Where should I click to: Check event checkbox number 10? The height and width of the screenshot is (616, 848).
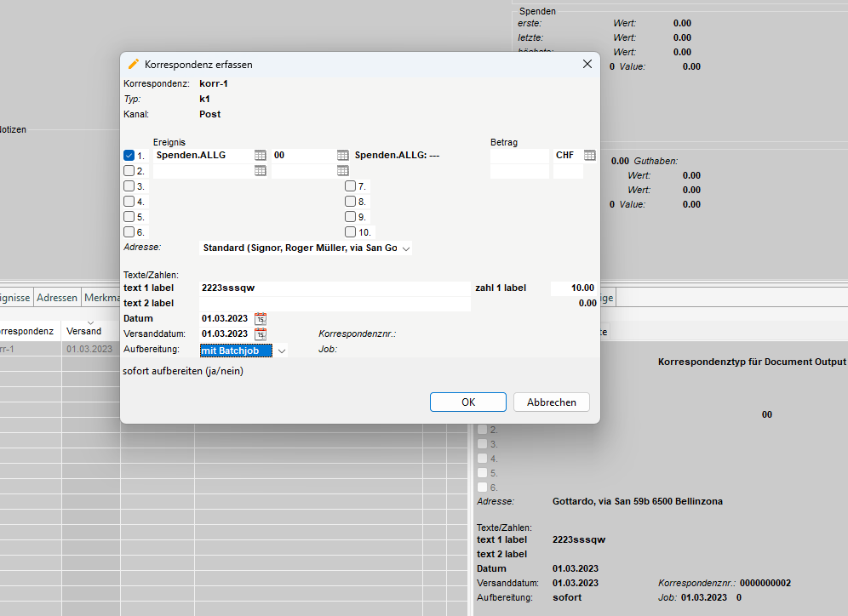pyautogui.click(x=350, y=231)
